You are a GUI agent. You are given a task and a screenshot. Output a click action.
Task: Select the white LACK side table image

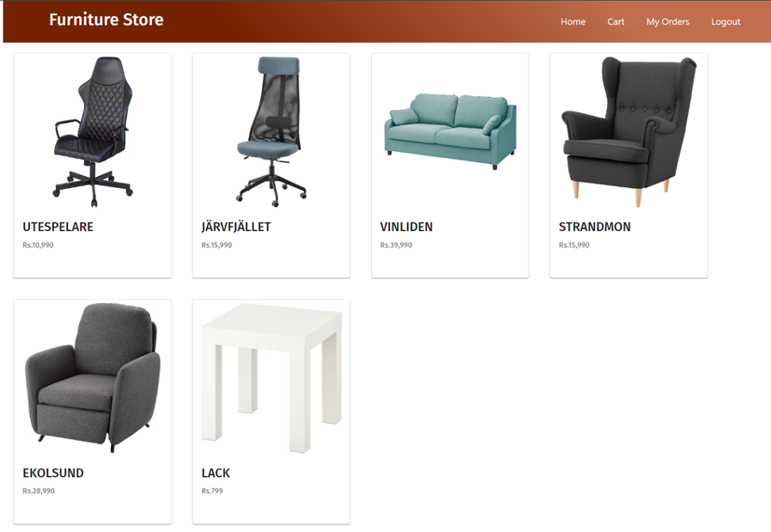[x=271, y=378]
